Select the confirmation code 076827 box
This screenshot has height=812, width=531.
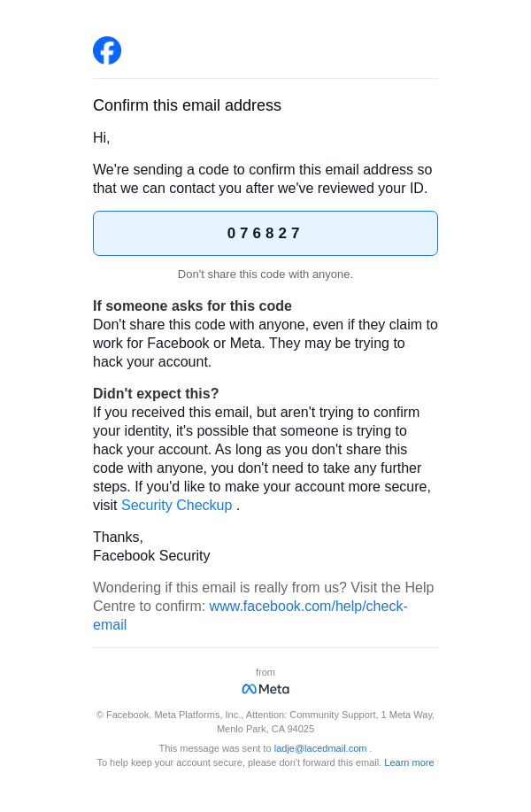[265, 234]
